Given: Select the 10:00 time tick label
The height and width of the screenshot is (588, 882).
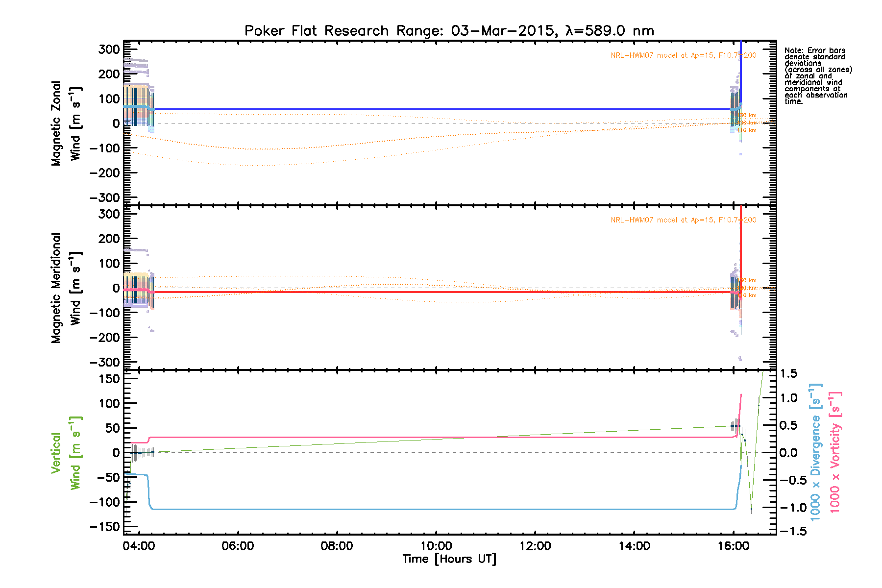Looking at the screenshot, I should click(x=436, y=546).
